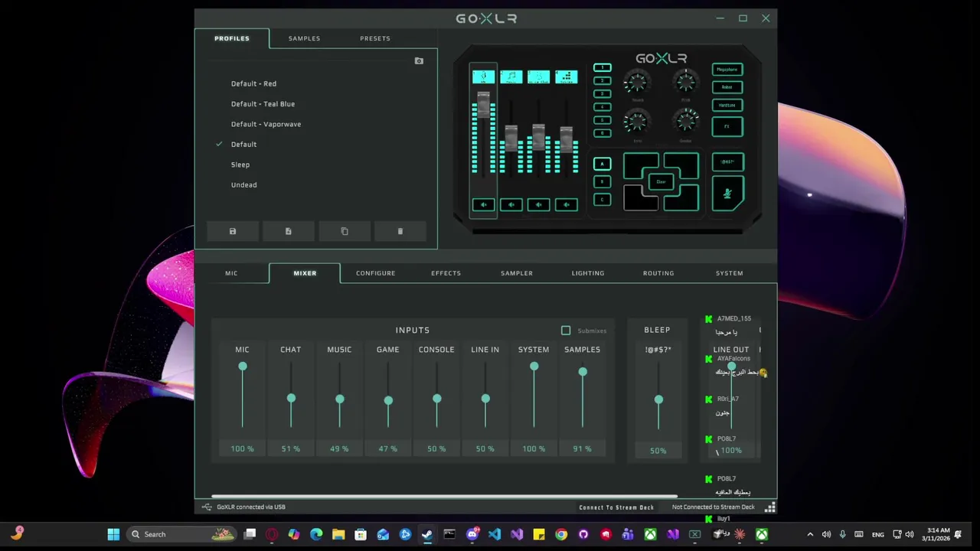Toggle the Robot effect button

(727, 87)
